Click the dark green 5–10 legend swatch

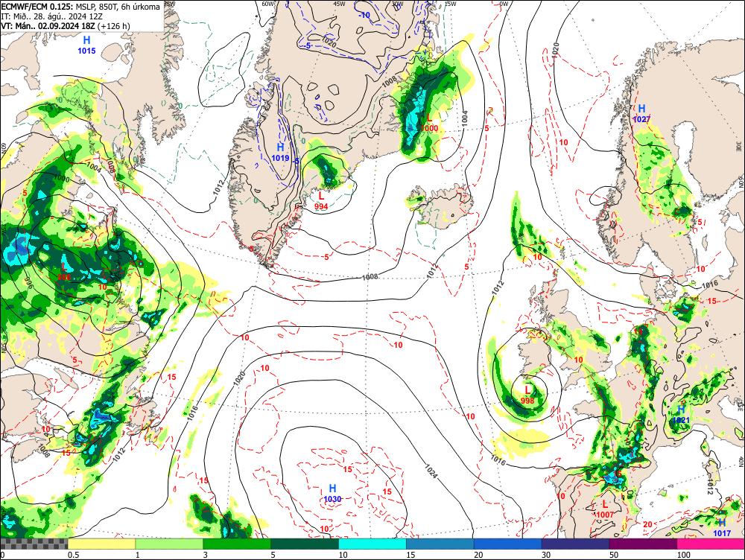tap(305, 544)
